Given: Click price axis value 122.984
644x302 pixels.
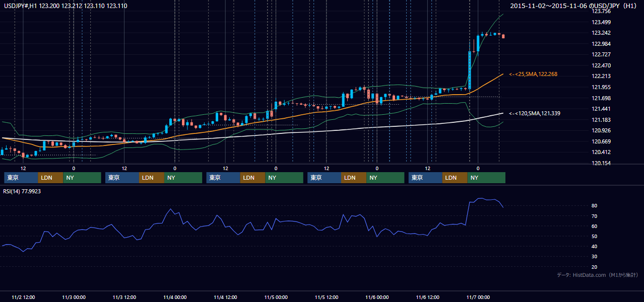Looking at the screenshot, I should coord(602,44).
